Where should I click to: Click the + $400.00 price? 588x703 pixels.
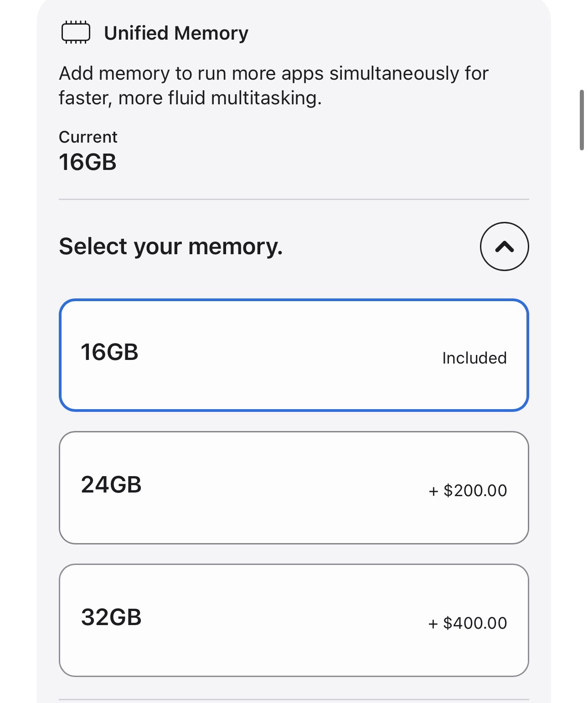click(x=468, y=623)
